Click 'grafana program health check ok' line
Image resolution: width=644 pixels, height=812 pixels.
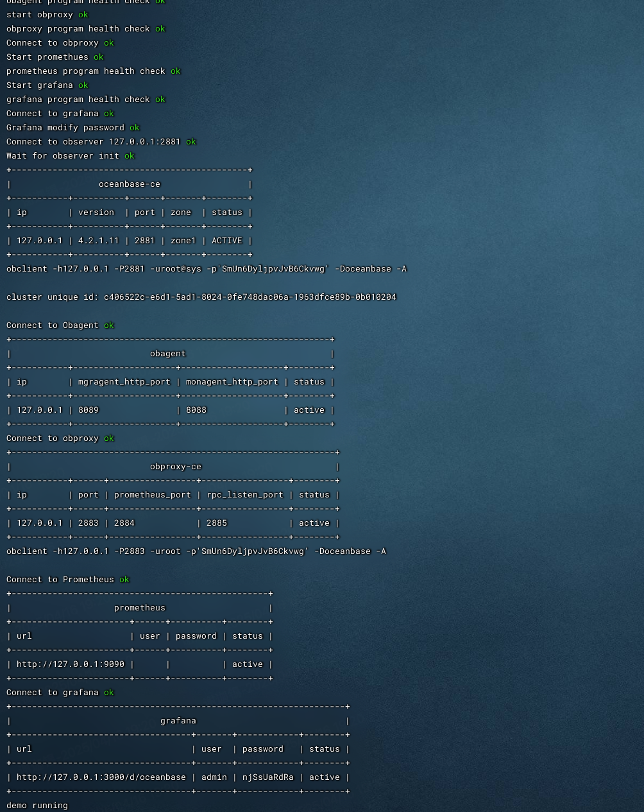click(86, 99)
